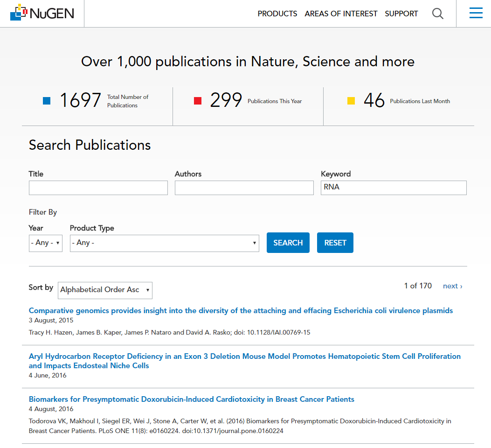Open the search magnifier icon
This screenshot has height=448, width=491.
(x=437, y=14)
